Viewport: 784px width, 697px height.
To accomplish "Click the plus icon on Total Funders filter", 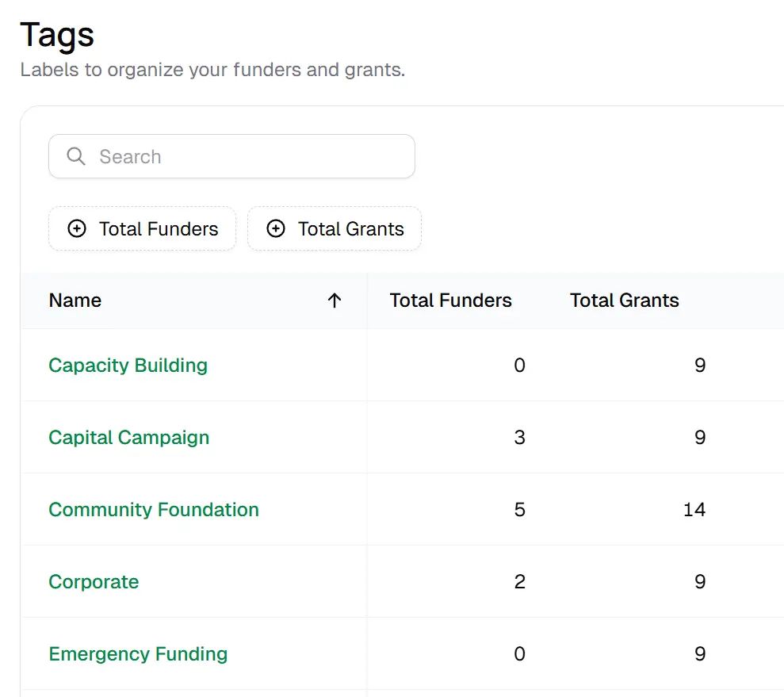I will pos(77,228).
